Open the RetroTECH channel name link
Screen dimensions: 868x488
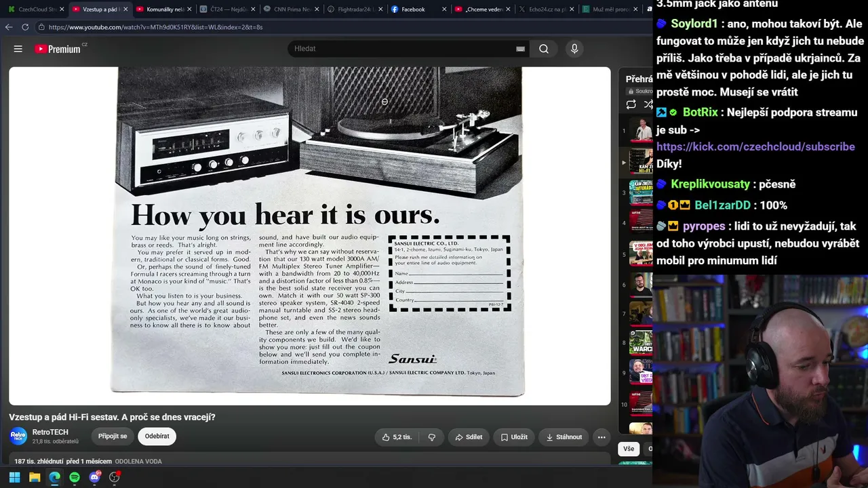50,432
